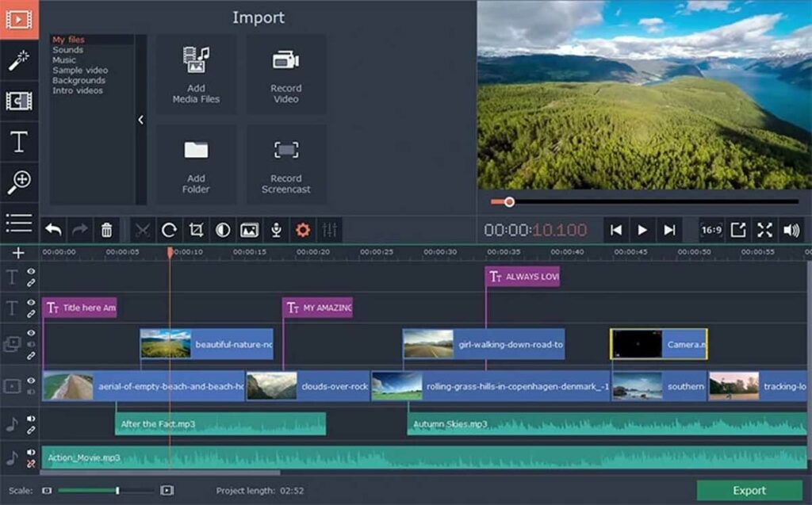Open the audio levels sliders icon
812x505 pixels.
click(x=328, y=231)
